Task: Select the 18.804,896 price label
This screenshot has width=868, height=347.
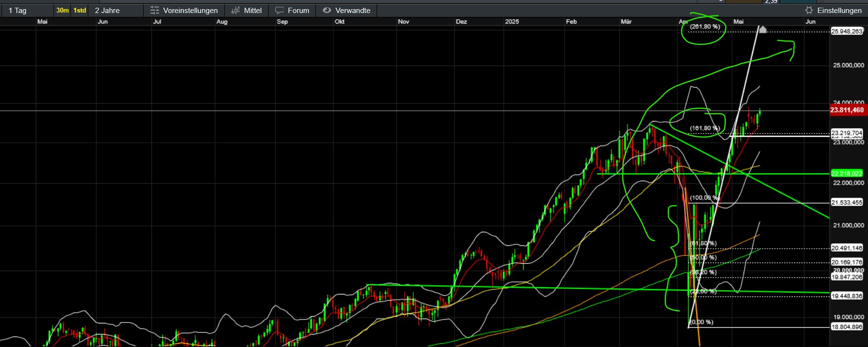Action: tap(847, 327)
